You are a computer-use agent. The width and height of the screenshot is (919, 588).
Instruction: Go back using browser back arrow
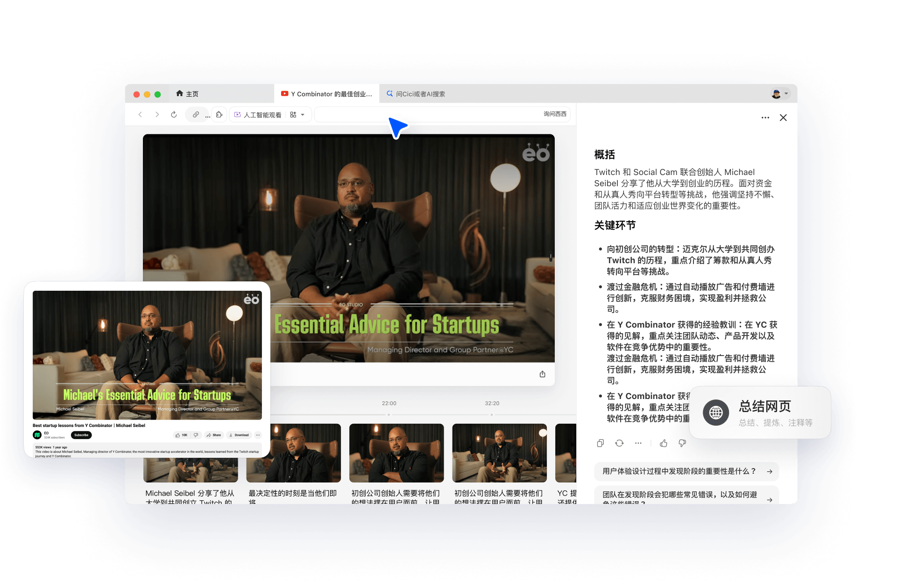pos(140,114)
